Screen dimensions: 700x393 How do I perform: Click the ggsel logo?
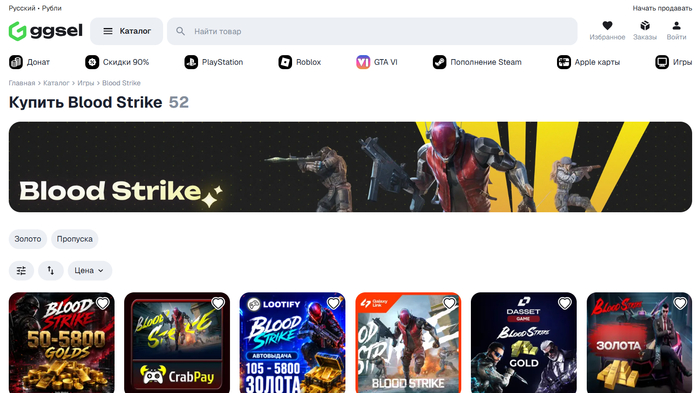point(46,31)
